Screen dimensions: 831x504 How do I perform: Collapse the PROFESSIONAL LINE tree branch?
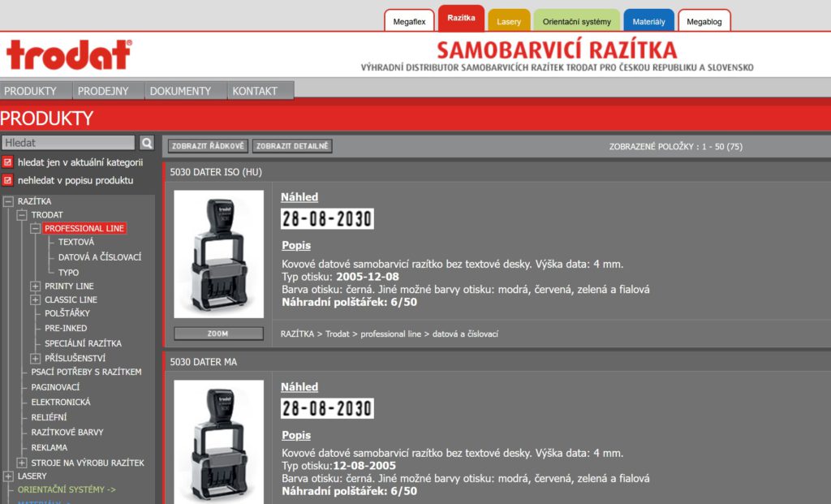(x=35, y=229)
